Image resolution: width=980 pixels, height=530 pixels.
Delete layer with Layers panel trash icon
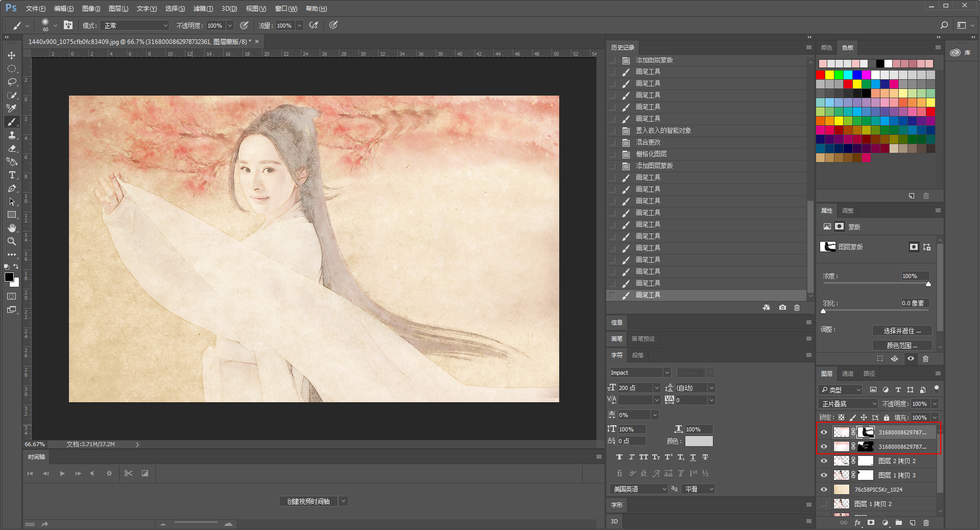pyautogui.click(x=926, y=523)
